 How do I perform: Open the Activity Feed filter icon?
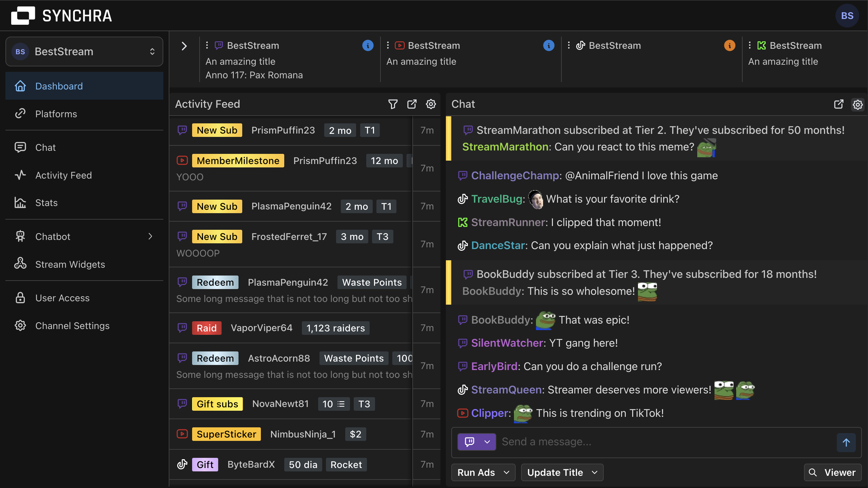click(x=393, y=104)
